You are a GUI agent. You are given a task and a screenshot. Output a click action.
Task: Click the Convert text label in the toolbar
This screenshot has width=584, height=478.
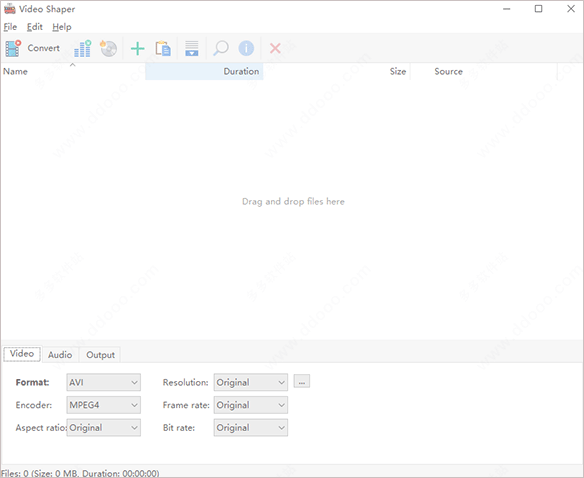tap(44, 48)
